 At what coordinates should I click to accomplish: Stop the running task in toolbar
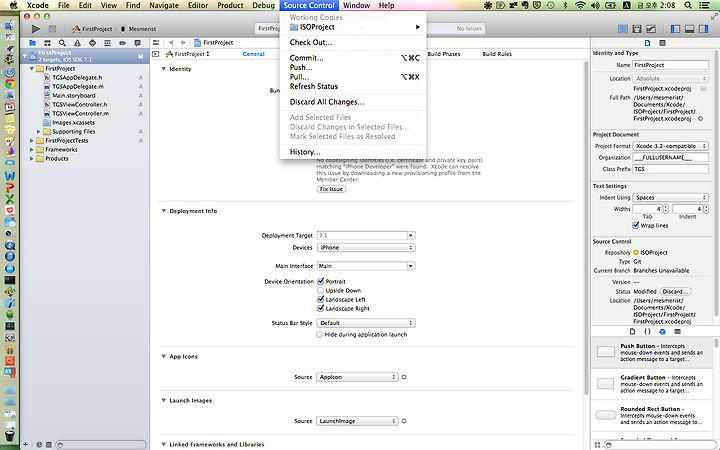52,28
